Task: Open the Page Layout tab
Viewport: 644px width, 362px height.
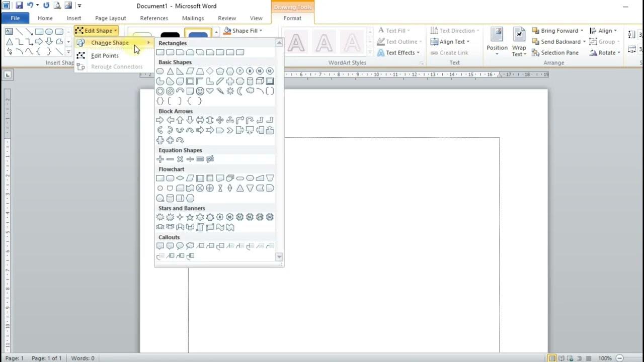Action: point(111,18)
